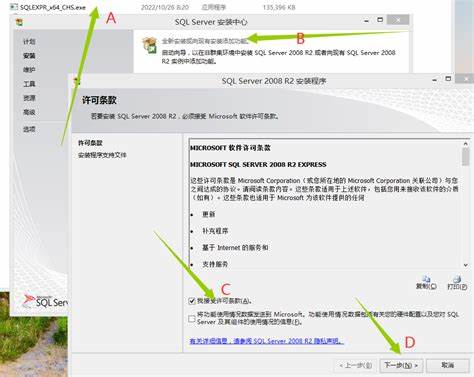Image resolution: width=474 pixels, height=377 pixels.
Task: Select the 计划 item in the left menu
Action: (x=29, y=42)
